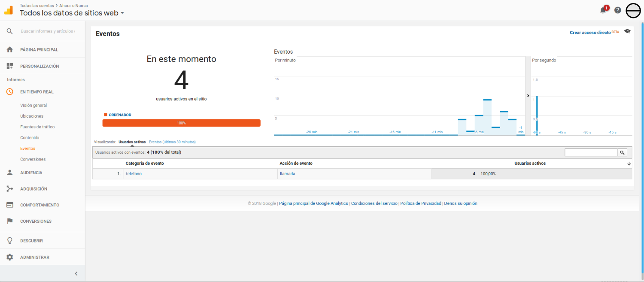
Task: Click the Google account avatar
Action: (x=633, y=10)
